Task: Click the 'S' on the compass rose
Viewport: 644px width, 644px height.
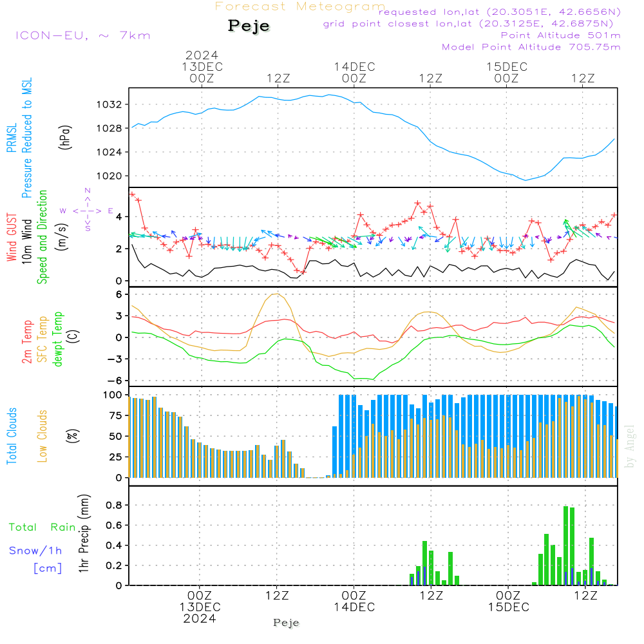Action: click(x=88, y=229)
